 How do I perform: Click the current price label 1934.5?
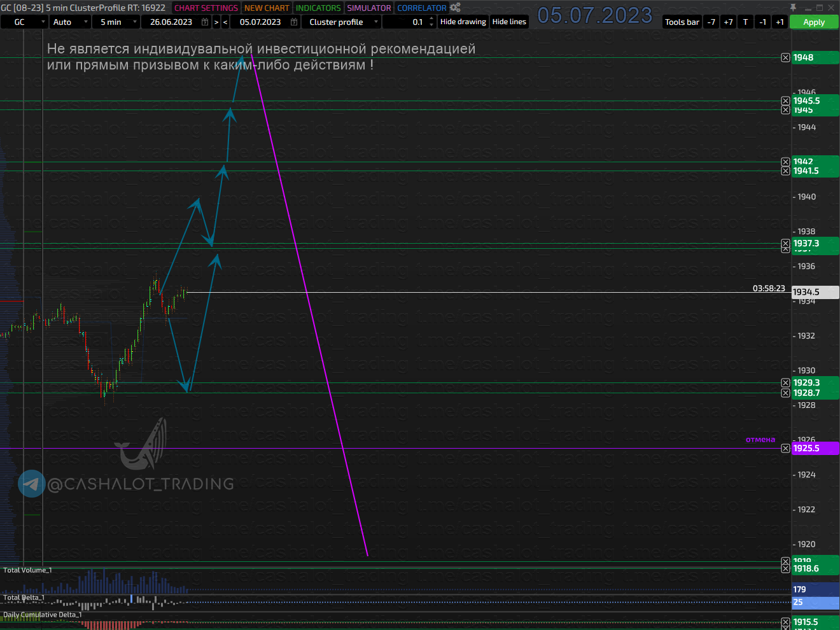815,292
